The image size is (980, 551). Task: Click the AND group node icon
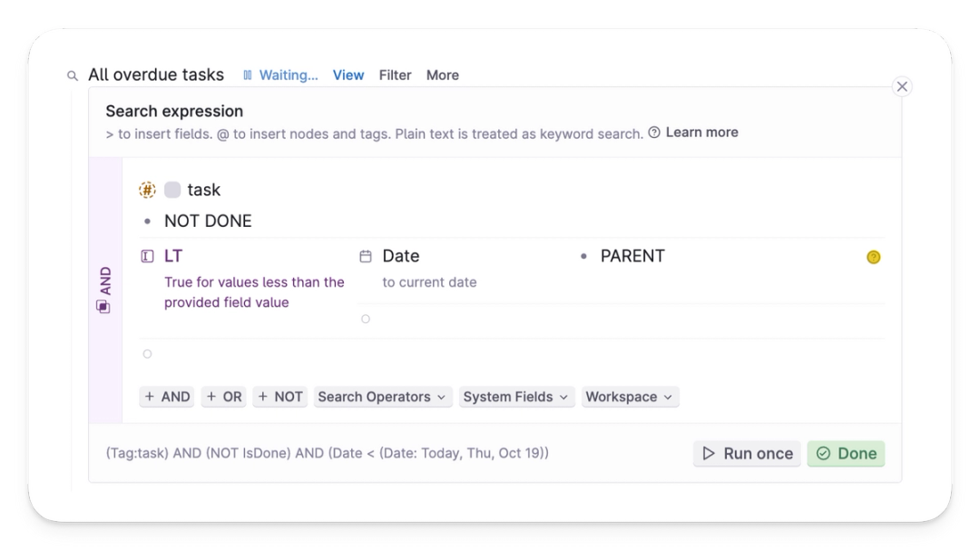pos(103,306)
